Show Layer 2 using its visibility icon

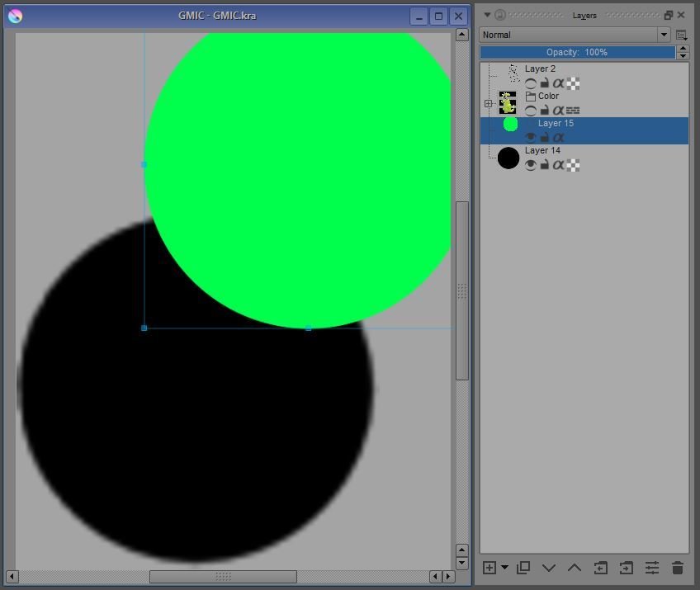pos(530,83)
